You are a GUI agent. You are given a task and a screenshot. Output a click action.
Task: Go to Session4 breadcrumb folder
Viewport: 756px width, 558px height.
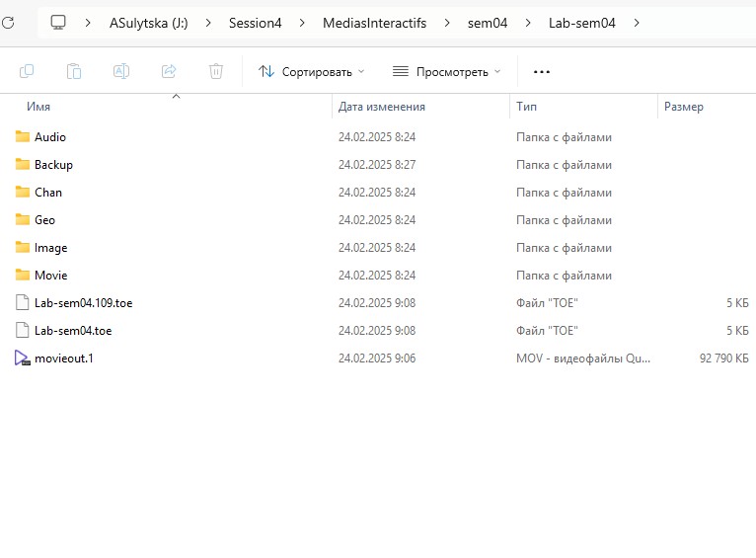(x=255, y=22)
